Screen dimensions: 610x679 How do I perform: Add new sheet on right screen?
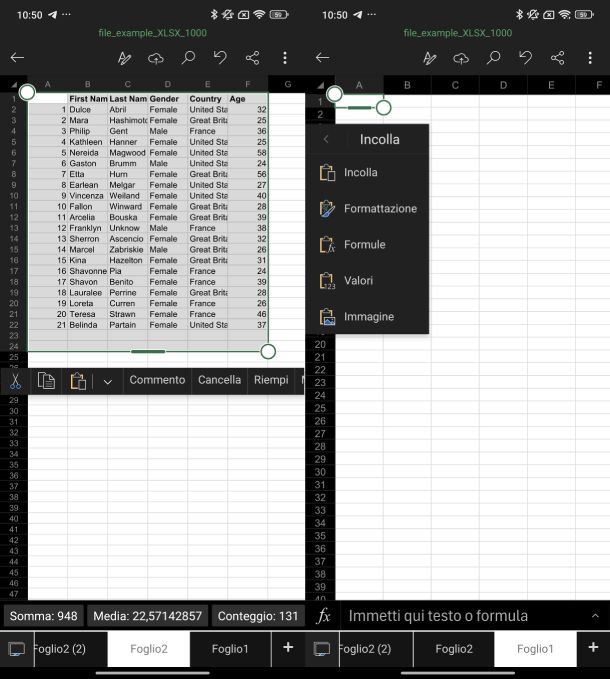[593, 648]
